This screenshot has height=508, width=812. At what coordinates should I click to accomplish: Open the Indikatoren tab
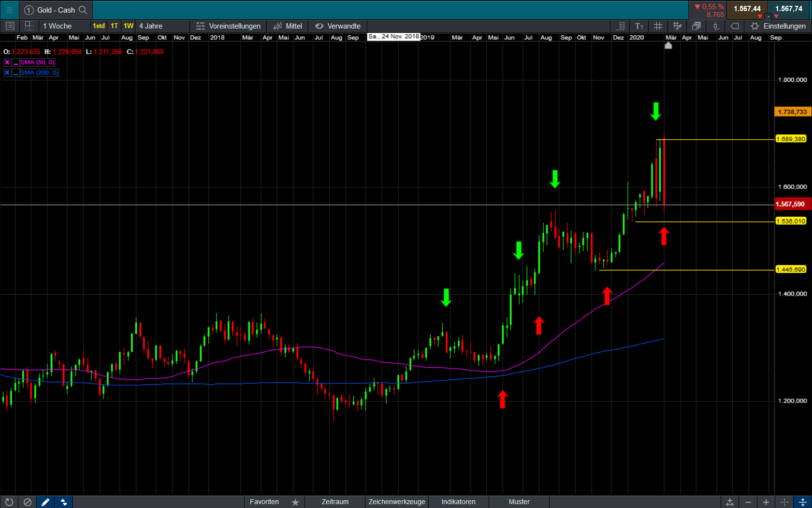(458, 502)
